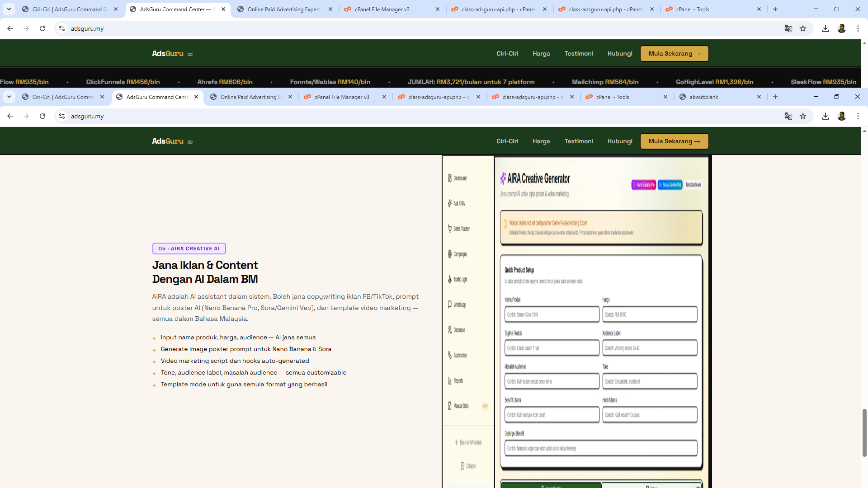Click the Dashboard icon in AIRA sidebar
868x488 pixels.
[x=450, y=178]
